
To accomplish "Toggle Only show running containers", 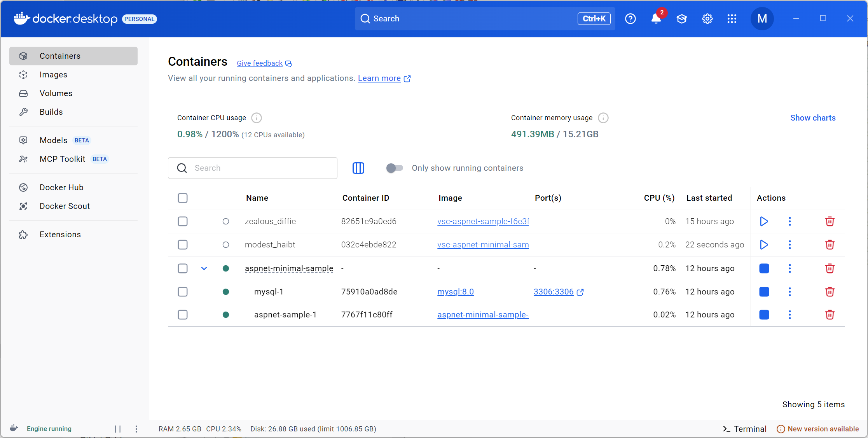I will pyautogui.click(x=395, y=168).
